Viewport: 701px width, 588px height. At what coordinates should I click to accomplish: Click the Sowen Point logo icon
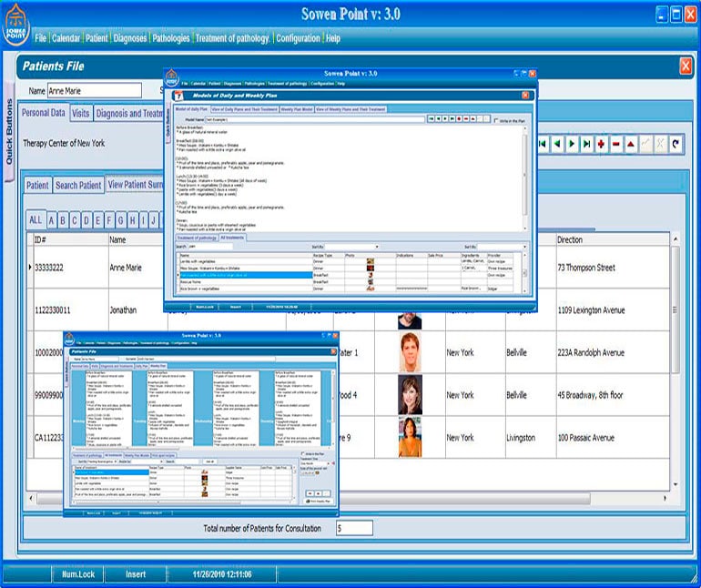coord(15,25)
